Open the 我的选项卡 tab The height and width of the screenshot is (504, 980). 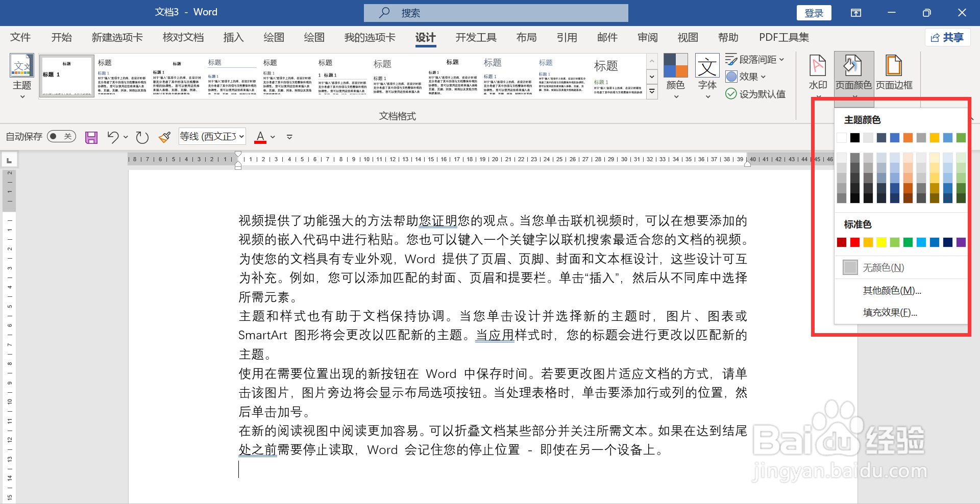tap(370, 37)
